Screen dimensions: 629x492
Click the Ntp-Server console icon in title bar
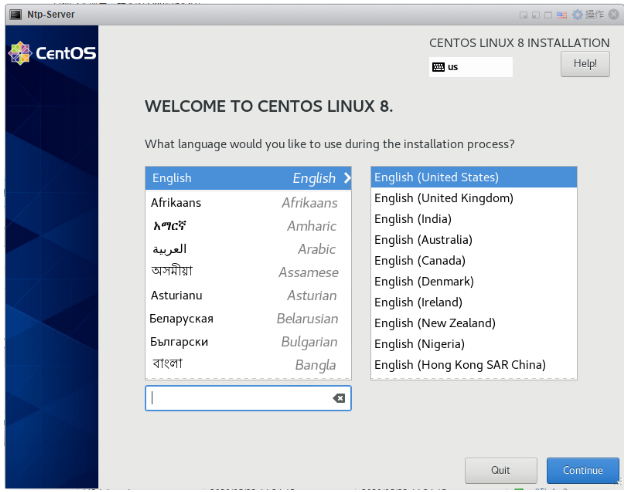click(x=15, y=14)
